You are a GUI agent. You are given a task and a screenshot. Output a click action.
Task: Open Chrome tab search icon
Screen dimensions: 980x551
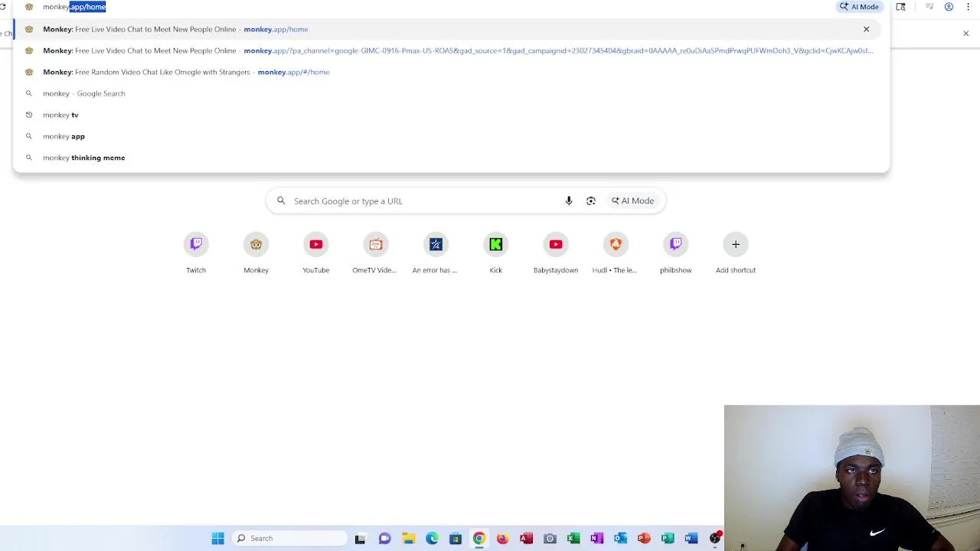[x=900, y=7]
